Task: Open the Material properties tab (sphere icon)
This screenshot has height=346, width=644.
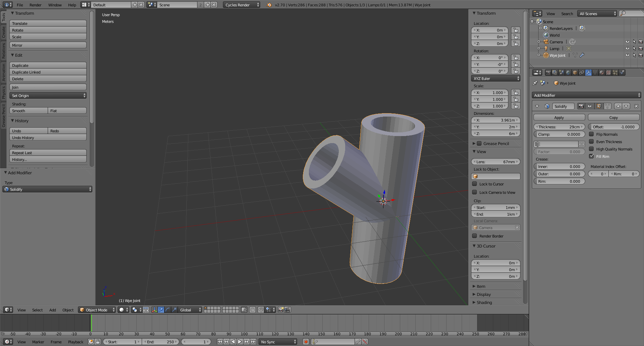Action: (x=602, y=73)
